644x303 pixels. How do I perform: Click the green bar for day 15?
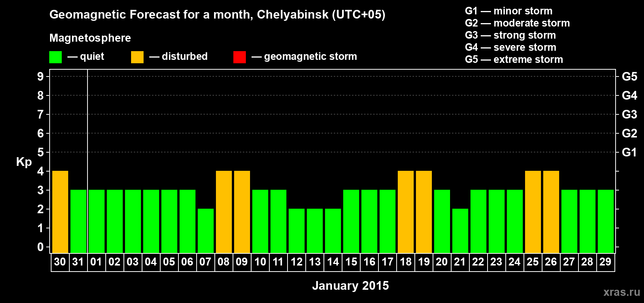click(351, 222)
